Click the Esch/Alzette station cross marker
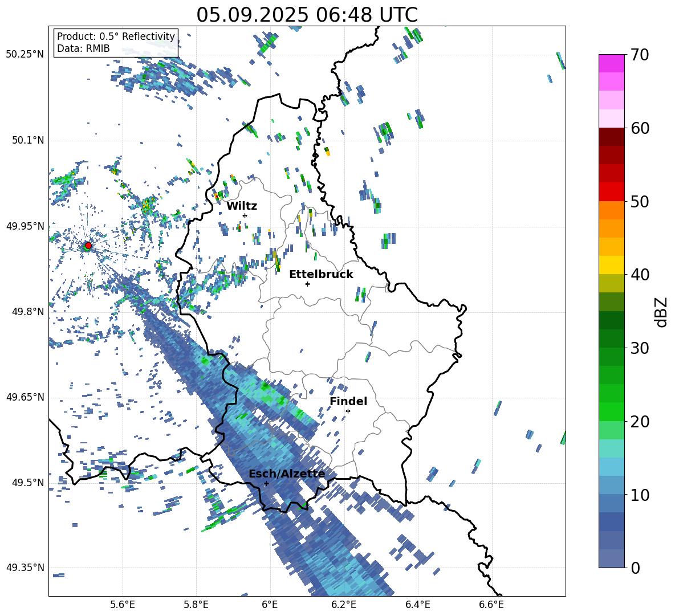 [266, 483]
